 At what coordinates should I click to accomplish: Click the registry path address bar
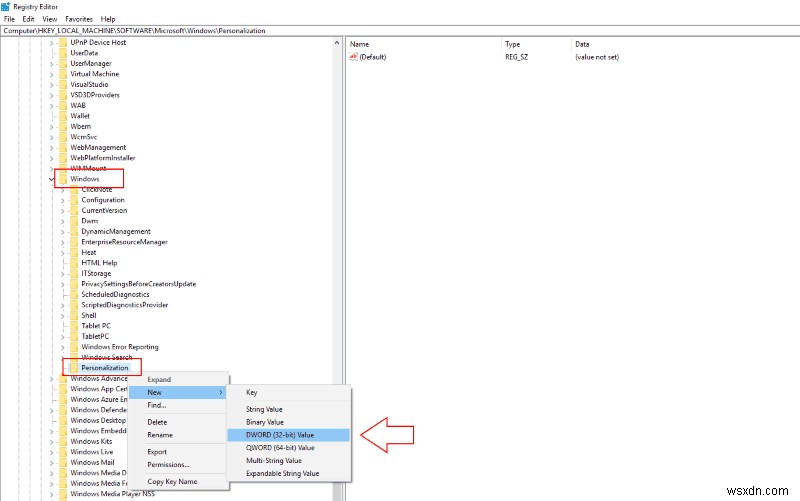[400, 31]
